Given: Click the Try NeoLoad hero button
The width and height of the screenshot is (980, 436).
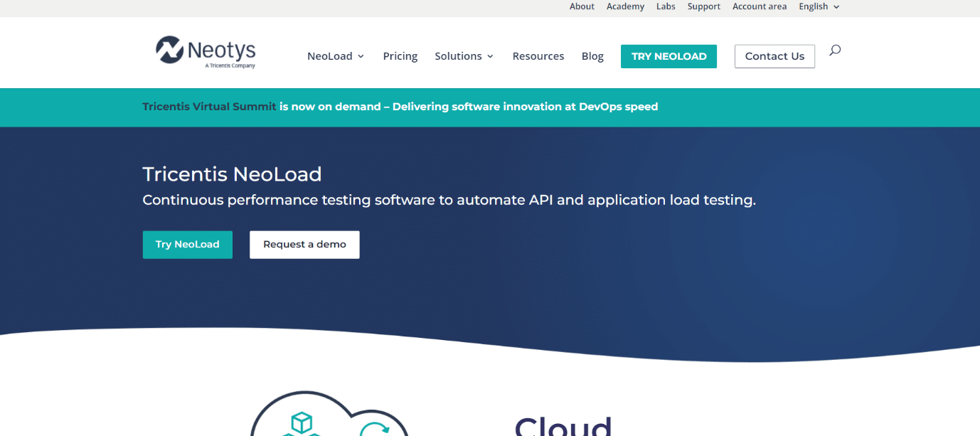Looking at the screenshot, I should (188, 244).
